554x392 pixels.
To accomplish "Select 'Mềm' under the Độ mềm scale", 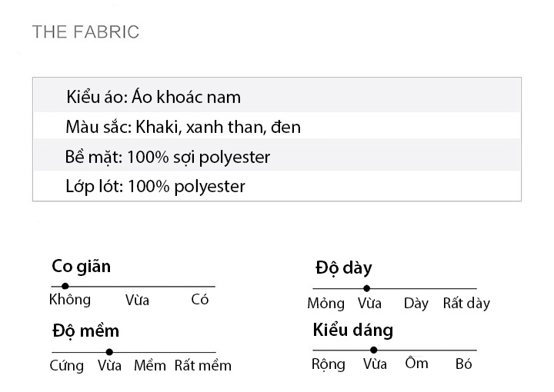I will coord(150,366).
